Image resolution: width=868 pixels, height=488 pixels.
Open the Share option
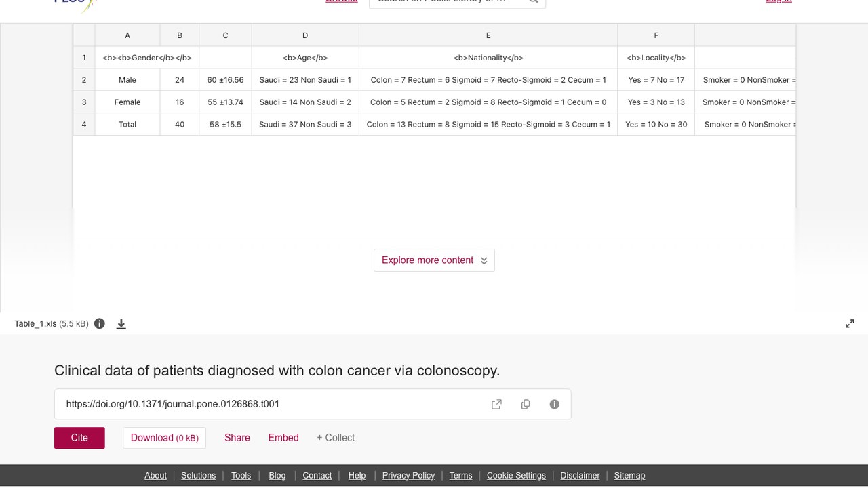[237, 438]
